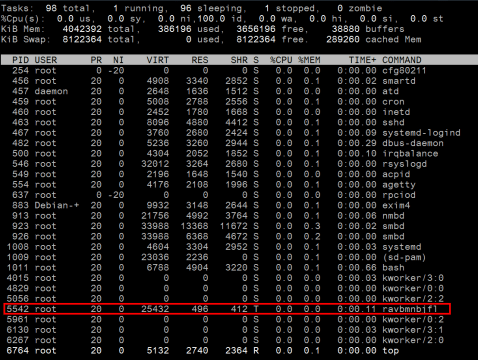Select the suspicious ravbmnbjfl process name
The height and width of the screenshot is (360, 478).
pos(410,309)
